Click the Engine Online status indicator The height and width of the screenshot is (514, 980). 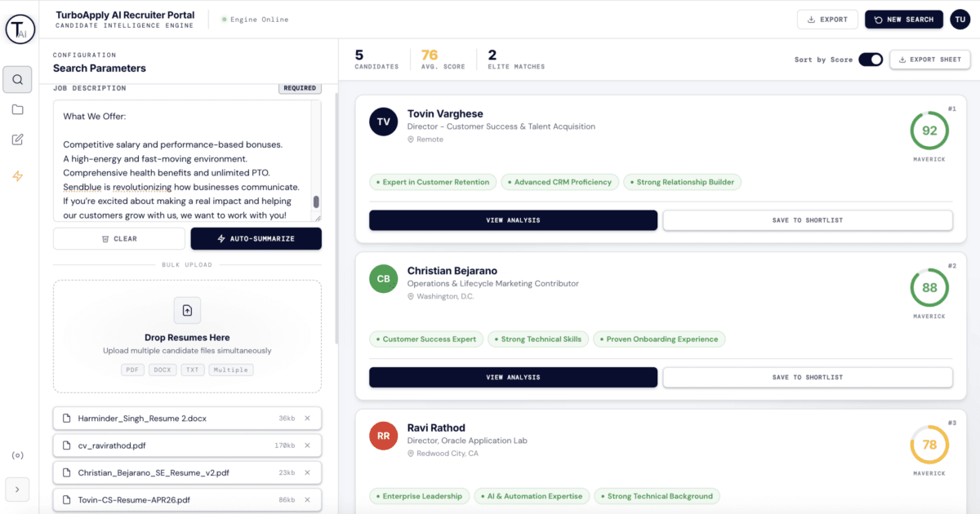coord(255,20)
